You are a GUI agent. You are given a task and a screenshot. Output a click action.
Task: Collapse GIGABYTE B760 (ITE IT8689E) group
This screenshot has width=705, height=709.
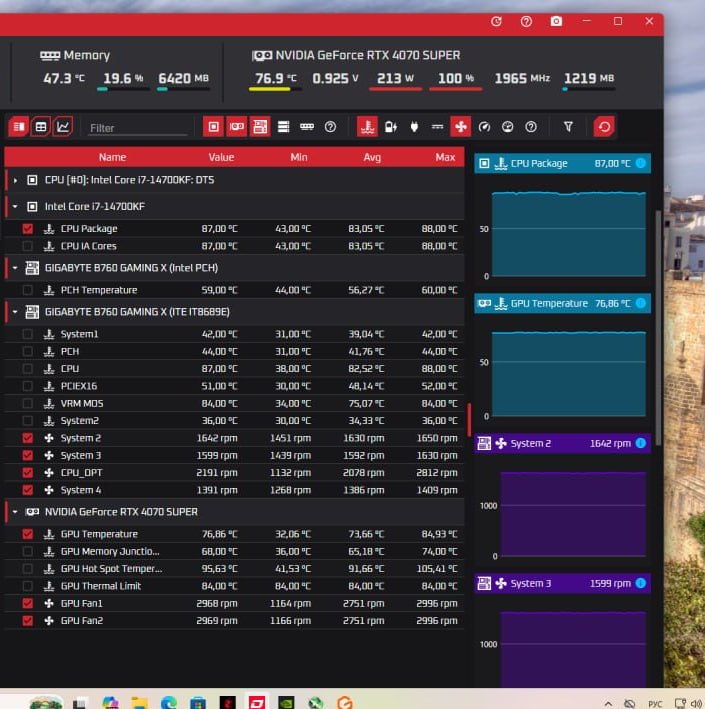coord(15,312)
